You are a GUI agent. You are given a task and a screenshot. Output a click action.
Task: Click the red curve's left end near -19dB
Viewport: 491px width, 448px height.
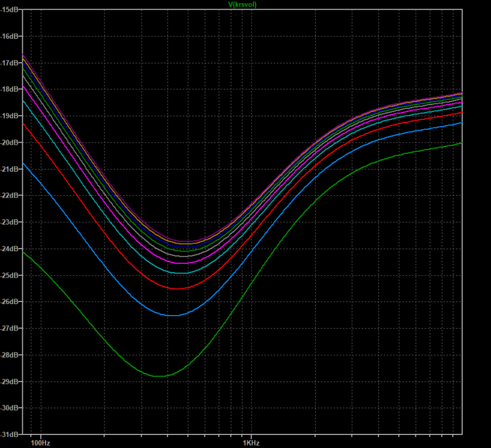[24, 124]
